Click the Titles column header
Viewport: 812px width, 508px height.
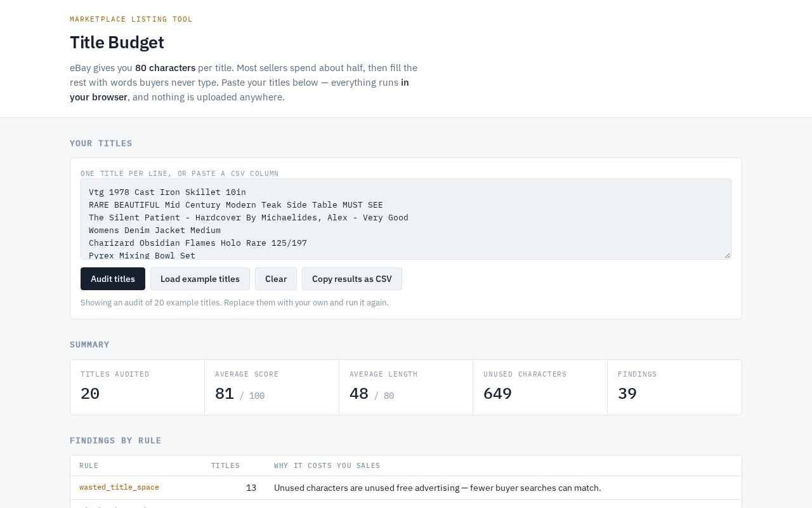click(x=225, y=465)
